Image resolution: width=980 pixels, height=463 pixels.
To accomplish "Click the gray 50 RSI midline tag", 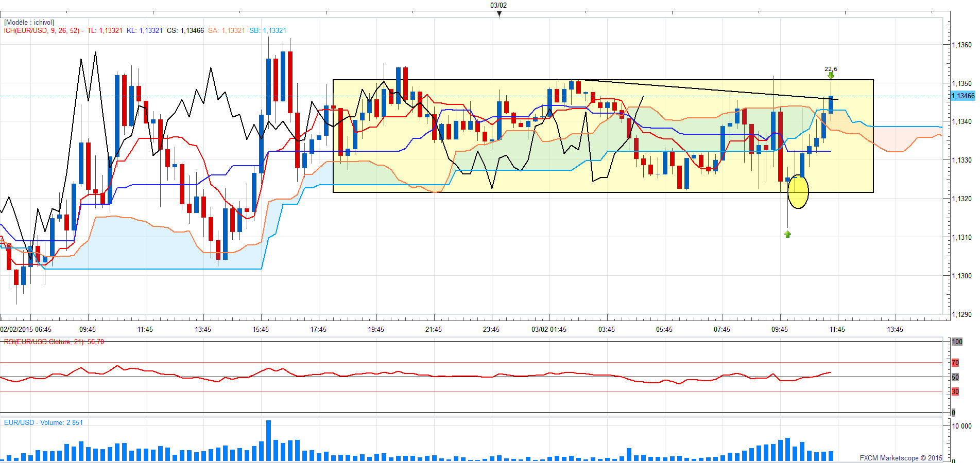I will click(x=955, y=378).
